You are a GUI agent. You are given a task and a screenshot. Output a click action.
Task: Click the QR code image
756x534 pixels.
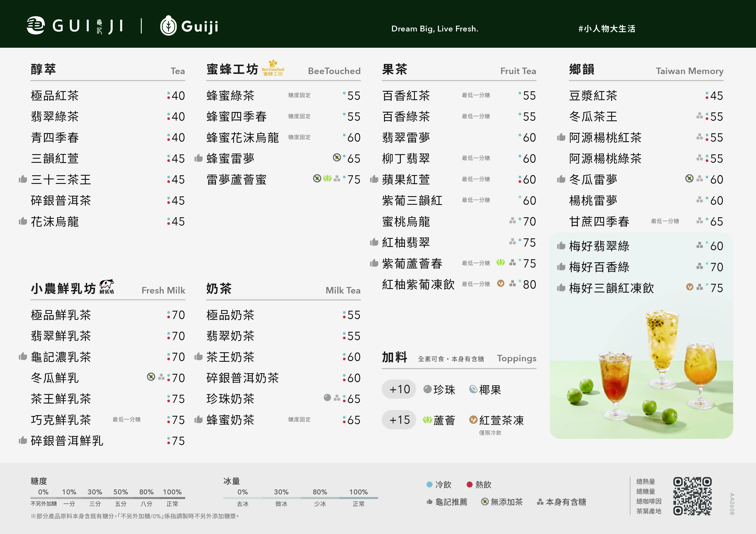692,496
